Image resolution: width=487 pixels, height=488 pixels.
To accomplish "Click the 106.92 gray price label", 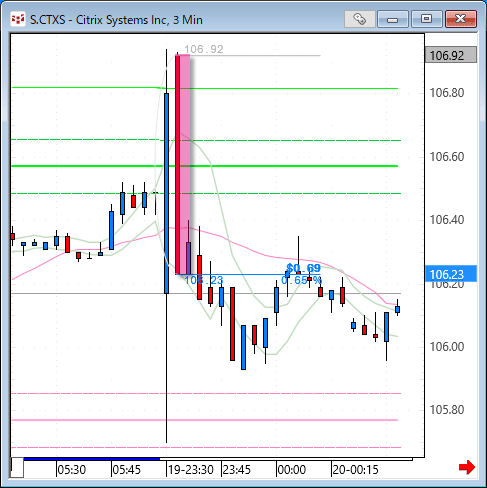I will 451,55.
